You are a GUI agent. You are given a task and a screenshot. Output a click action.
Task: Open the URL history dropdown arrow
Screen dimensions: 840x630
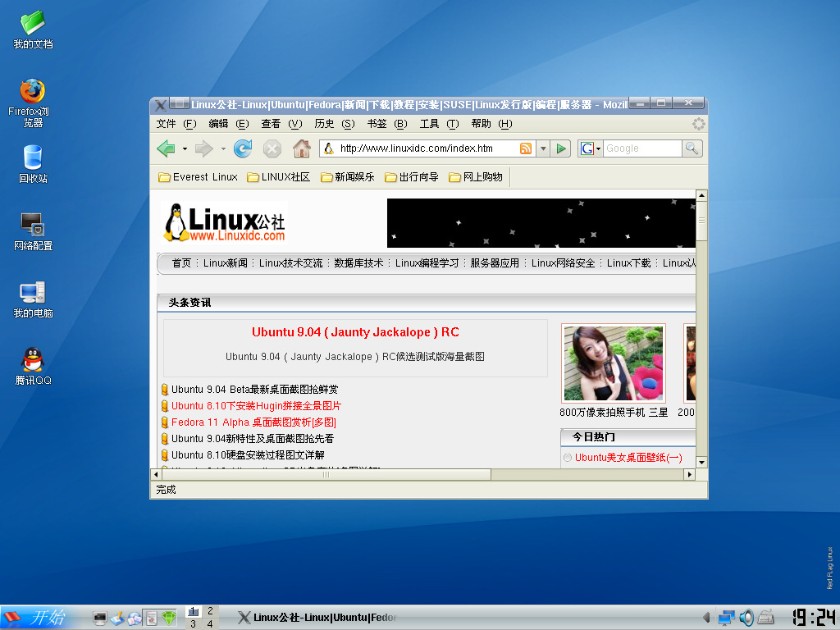[x=543, y=148]
